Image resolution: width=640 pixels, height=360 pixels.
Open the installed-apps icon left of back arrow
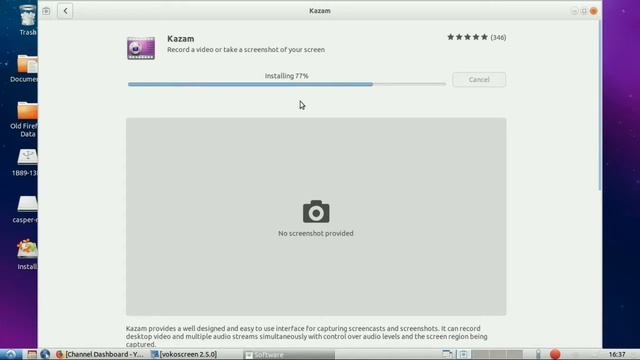point(46,11)
